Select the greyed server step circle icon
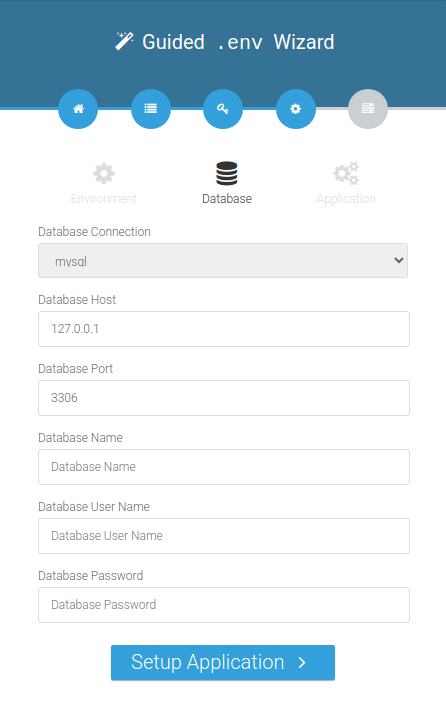The width and height of the screenshot is (446, 718). click(368, 109)
